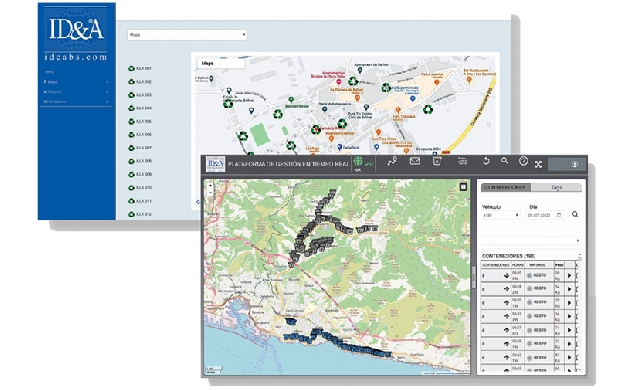The width and height of the screenshot is (637, 390).
Task: Toggle fullscreen with the expand arrows icon
Action: pos(538,164)
